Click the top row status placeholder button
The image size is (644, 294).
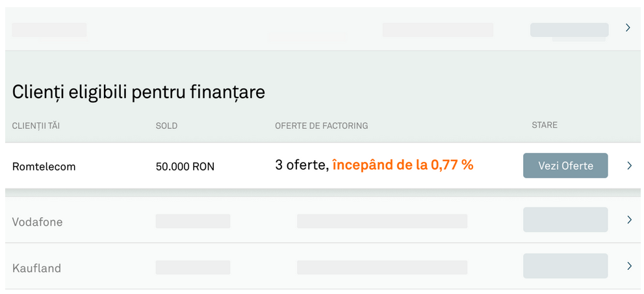tap(569, 30)
